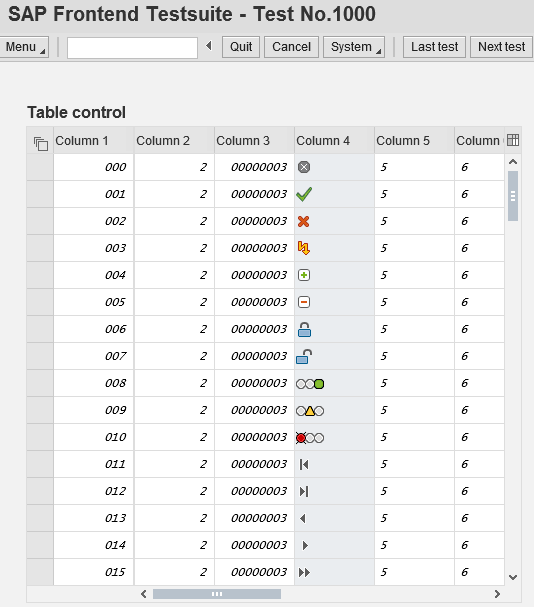Viewport: 534px width, 607px height.
Task: Open the table settings grid icon
Action: click(513, 140)
